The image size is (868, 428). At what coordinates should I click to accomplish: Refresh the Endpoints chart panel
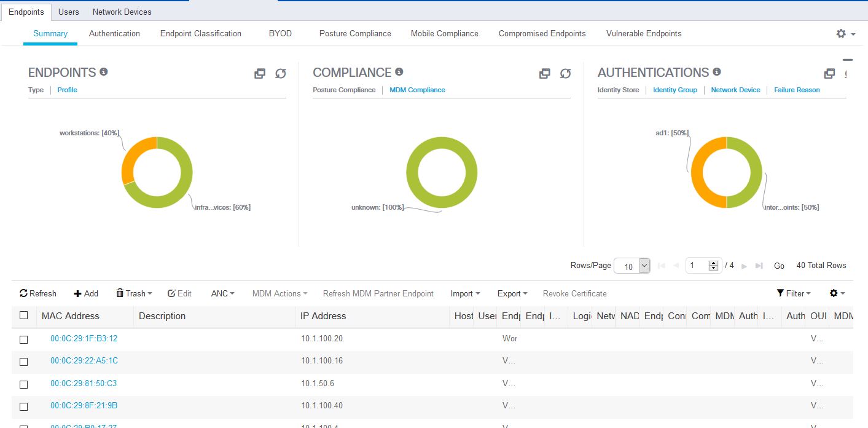coord(281,74)
